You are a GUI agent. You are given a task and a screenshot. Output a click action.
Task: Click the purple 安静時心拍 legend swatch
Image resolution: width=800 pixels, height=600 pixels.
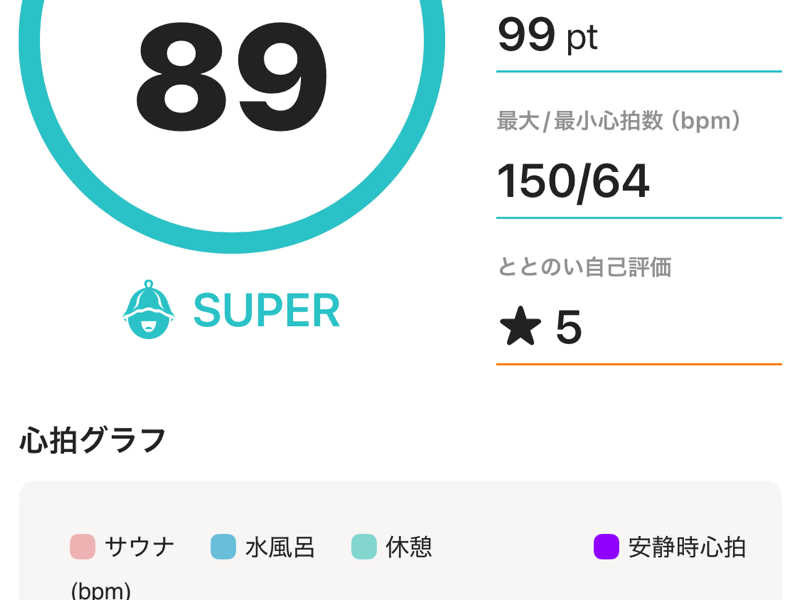606,547
